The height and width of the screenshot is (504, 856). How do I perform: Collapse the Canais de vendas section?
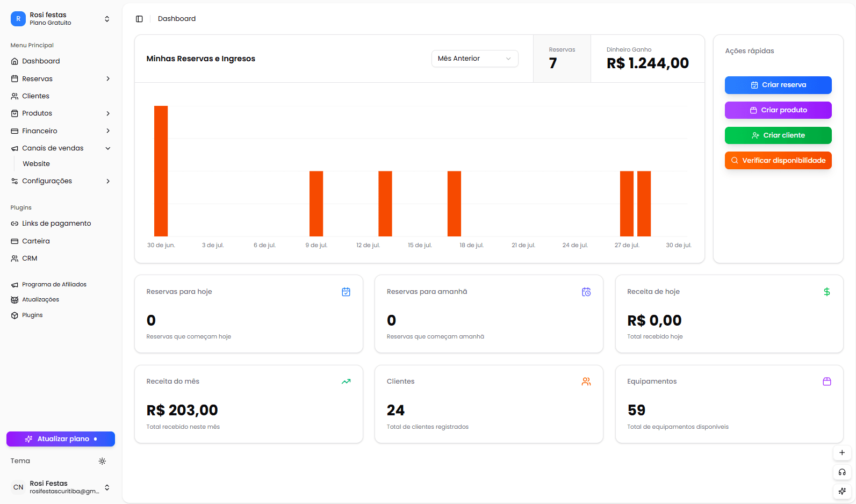click(108, 148)
